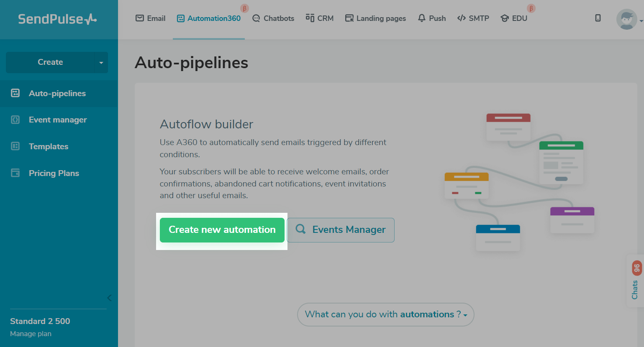Switch to the Chatbots tab

click(x=273, y=18)
